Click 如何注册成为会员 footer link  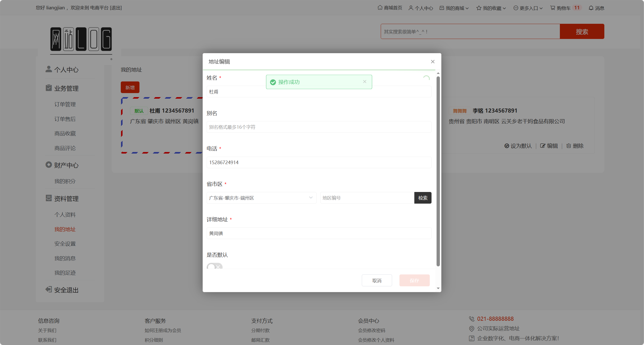(x=163, y=330)
